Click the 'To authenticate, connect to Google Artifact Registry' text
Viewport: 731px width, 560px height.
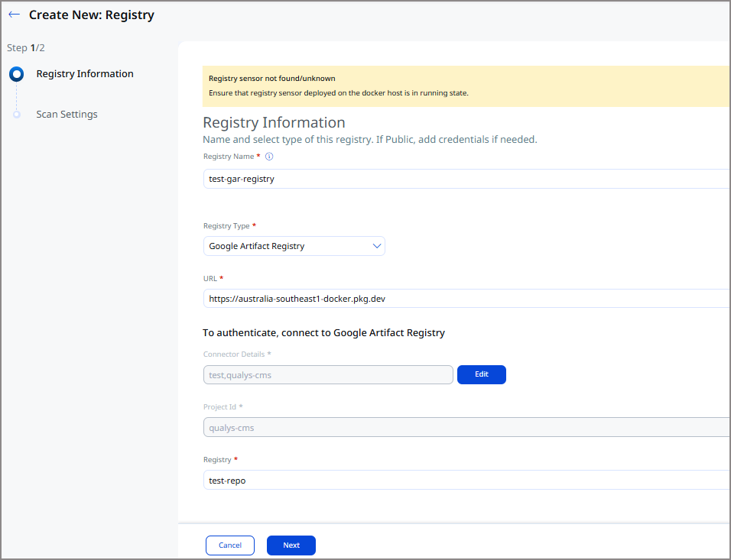pos(323,332)
